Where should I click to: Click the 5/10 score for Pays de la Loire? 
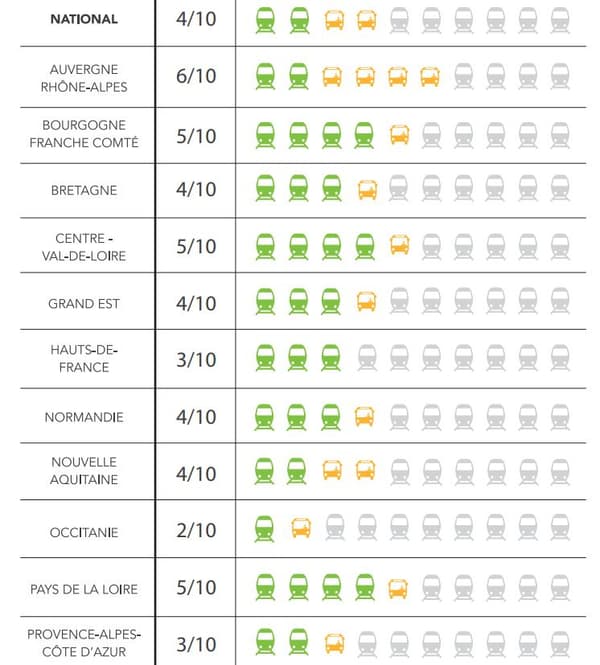coord(196,587)
